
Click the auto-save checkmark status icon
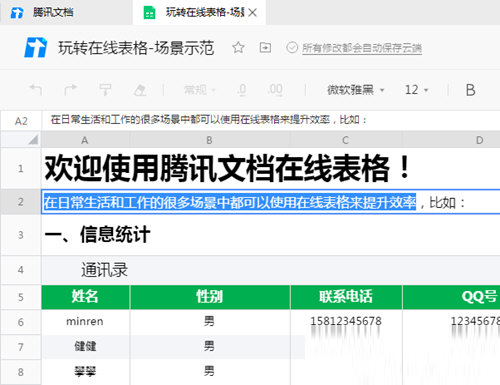coord(292,48)
